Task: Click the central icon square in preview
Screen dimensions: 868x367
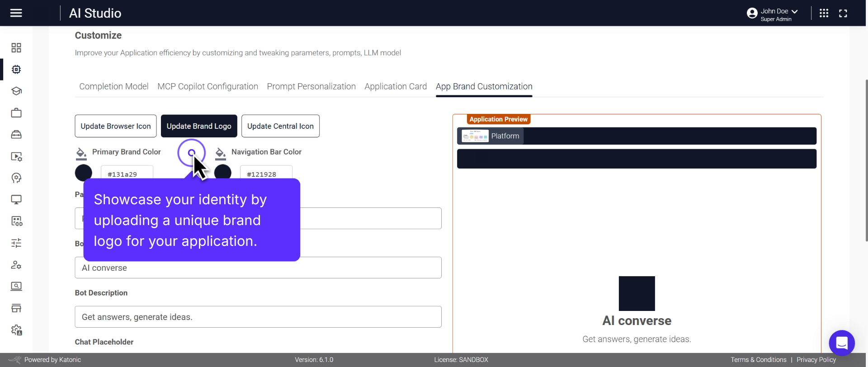Action: click(x=637, y=294)
